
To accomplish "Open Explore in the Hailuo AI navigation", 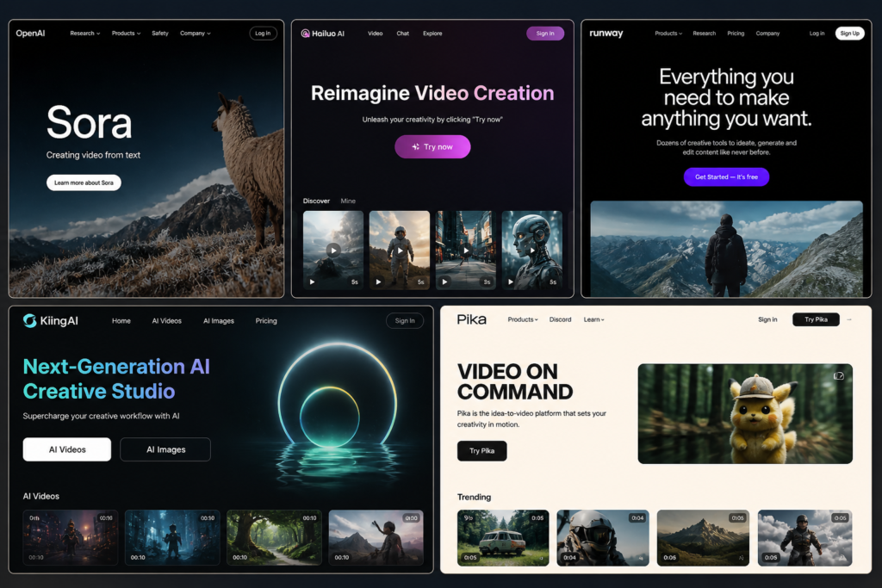I will [432, 34].
